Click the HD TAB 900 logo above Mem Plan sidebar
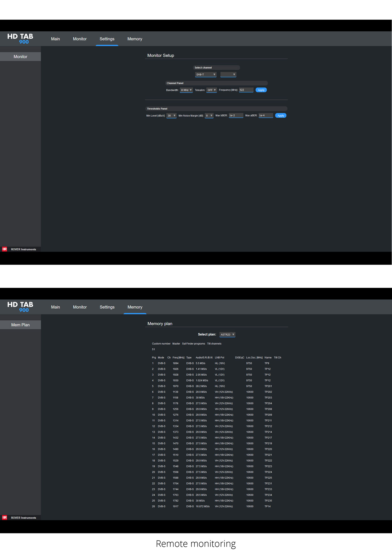 pyautogui.click(x=20, y=307)
